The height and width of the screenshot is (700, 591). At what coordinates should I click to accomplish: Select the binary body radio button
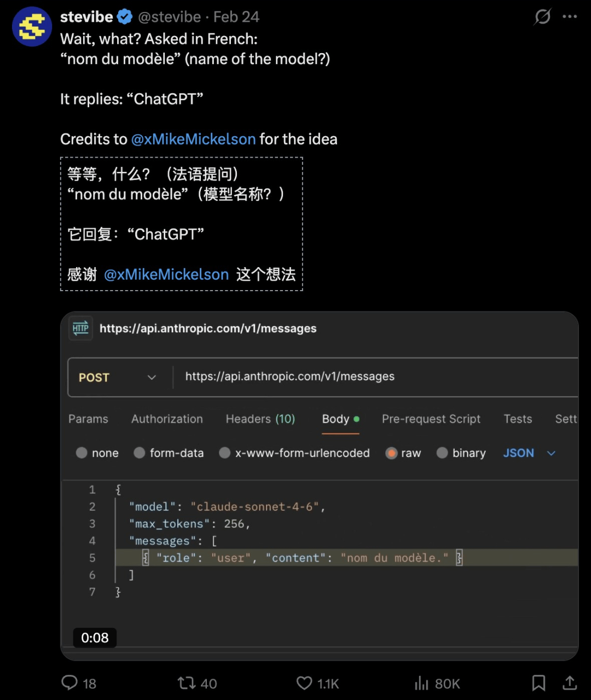coord(442,453)
